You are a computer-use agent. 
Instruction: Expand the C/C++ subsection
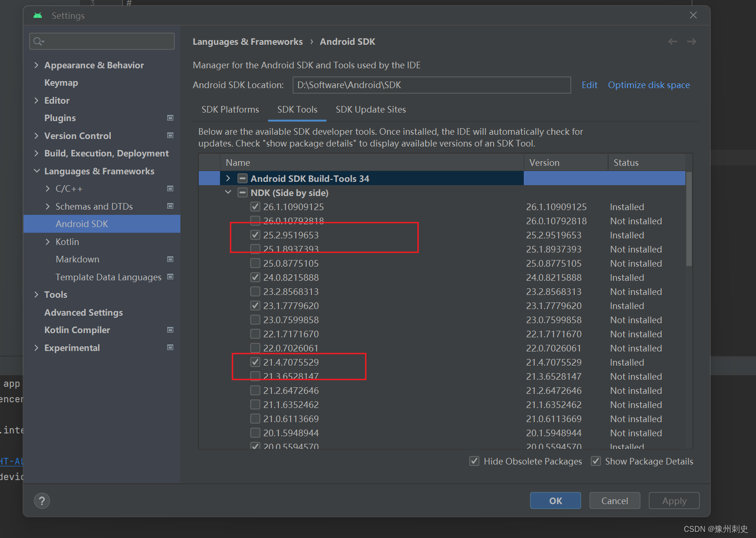48,188
